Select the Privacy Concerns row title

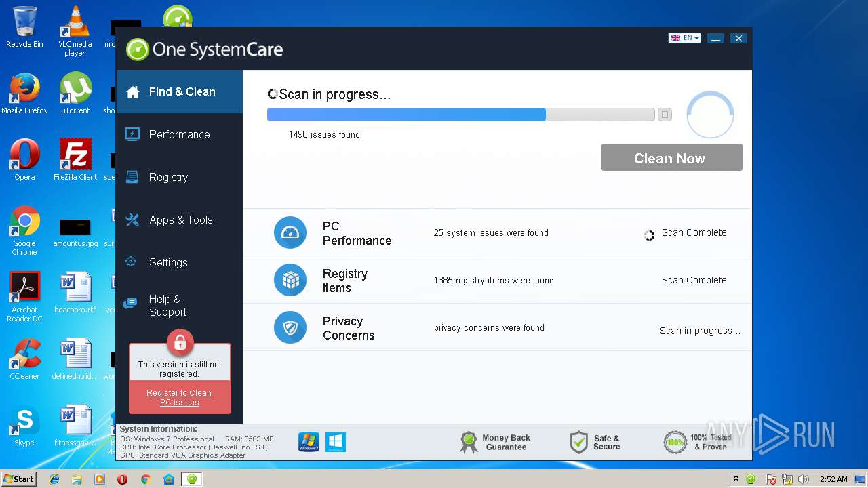pos(349,328)
